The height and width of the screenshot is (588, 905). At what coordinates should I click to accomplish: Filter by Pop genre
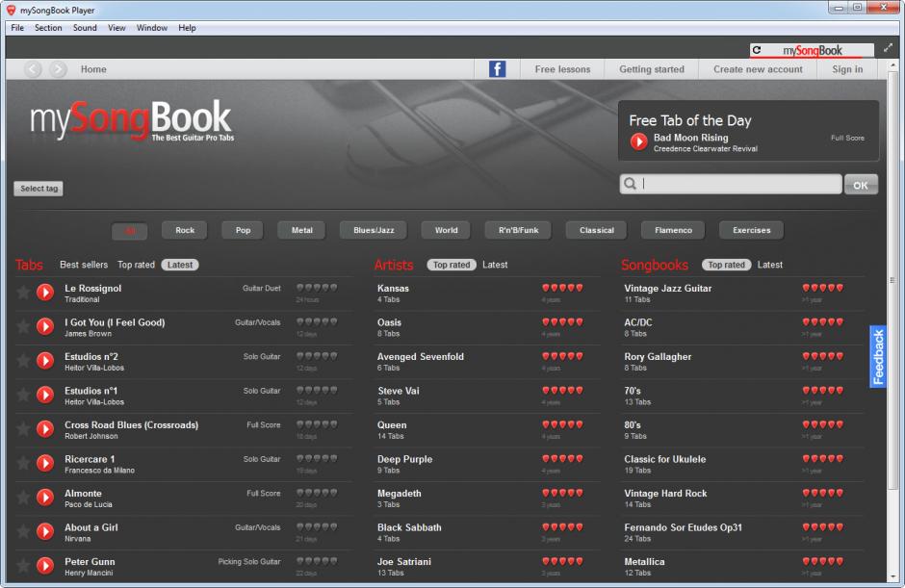[x=243, y=230]
